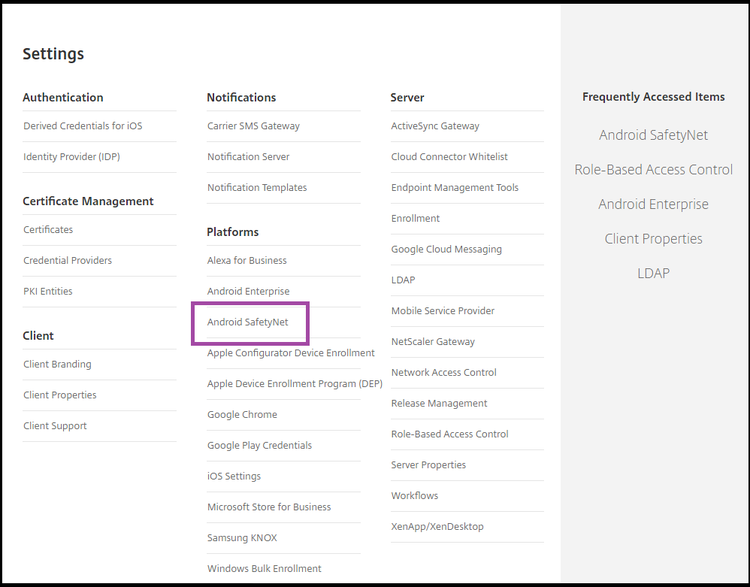Open Windows Bulk Enrollment
This screenshot has height=587, width=750.
[x=264, y=568]
